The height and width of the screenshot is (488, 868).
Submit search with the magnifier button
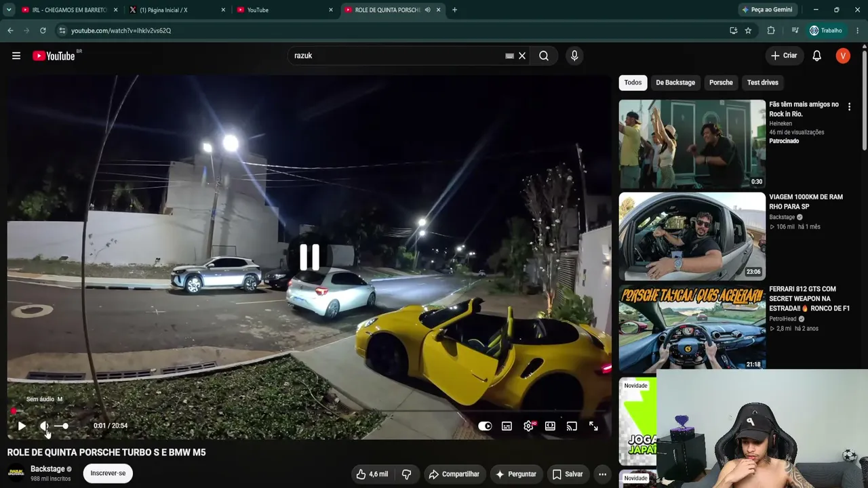[x=544, y=56]
